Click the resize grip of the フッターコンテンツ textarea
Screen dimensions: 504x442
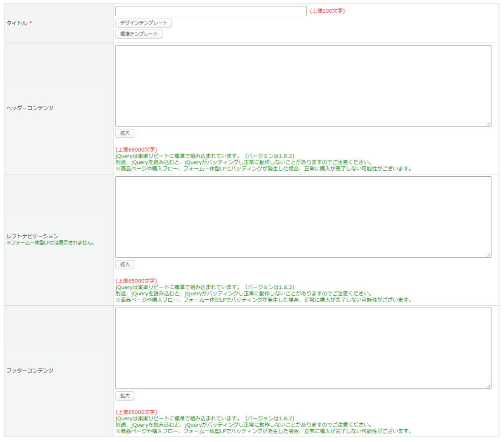pos(489,386)
